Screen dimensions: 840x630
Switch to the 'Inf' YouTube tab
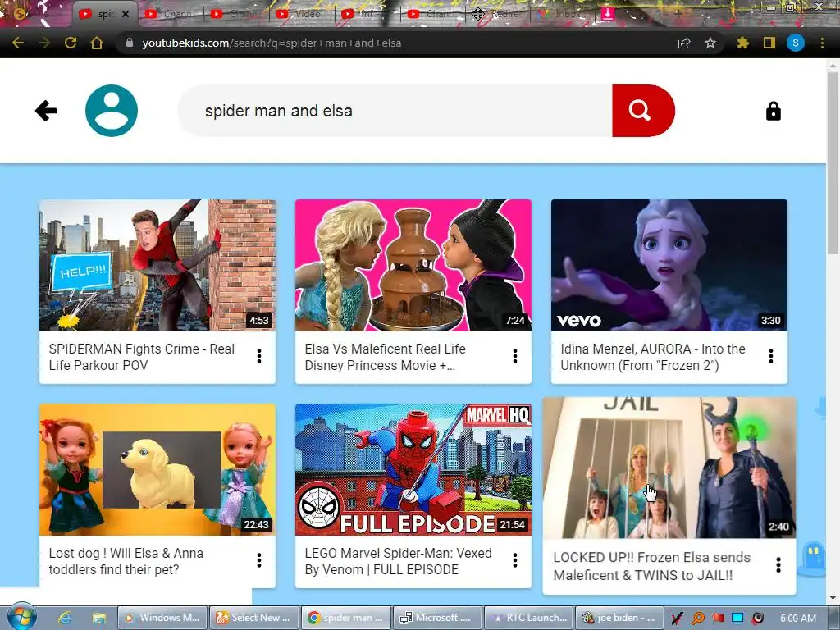(367, 15)
